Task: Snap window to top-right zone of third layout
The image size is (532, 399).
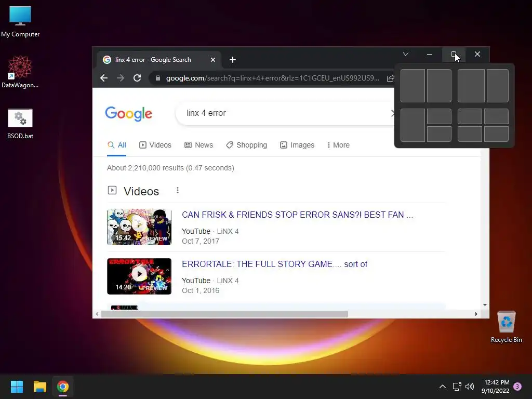Action: (439, 116)
